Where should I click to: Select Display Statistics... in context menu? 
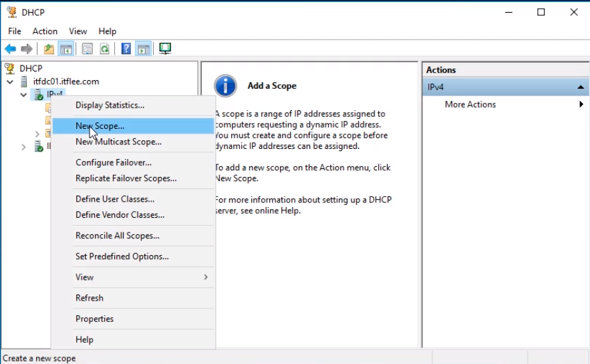click(x=110, y=105)
